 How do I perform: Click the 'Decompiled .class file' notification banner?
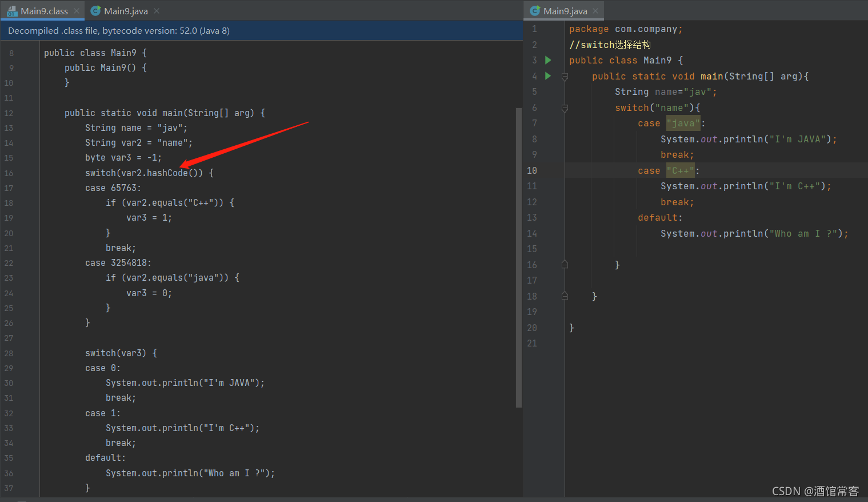click(x=262, y=31)
